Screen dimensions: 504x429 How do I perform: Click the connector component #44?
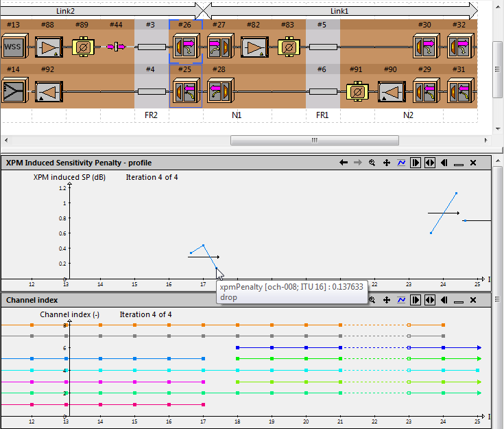coord(116,47)
